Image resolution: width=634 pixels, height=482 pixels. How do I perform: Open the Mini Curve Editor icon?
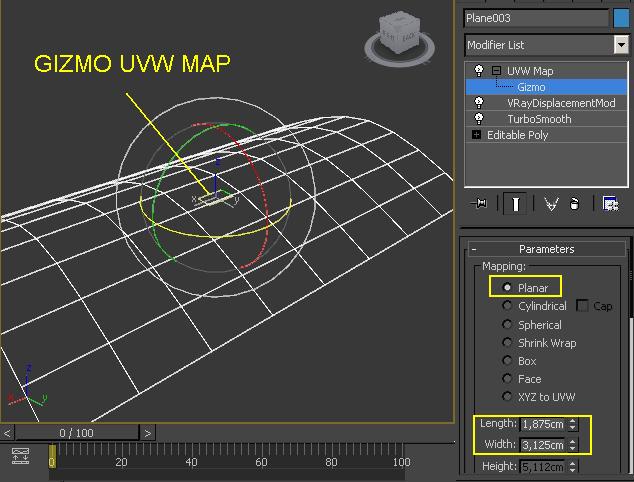pyautogui.click(x=20, y=456)
